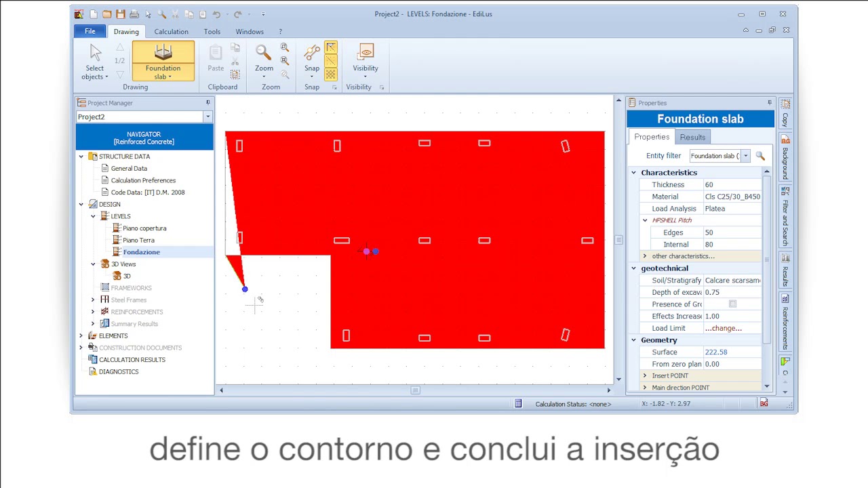The image size is (868, 488).
Task: Click the open folder icon in quick access
Action: point(107,14)
